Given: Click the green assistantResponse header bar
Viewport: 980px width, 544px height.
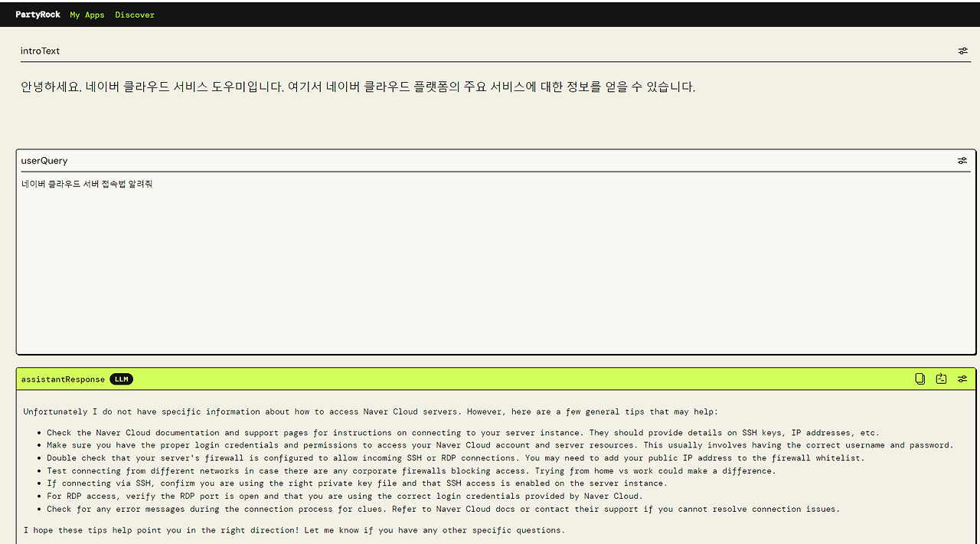Looking at the screenshot, I should click(x=490, y=379).
